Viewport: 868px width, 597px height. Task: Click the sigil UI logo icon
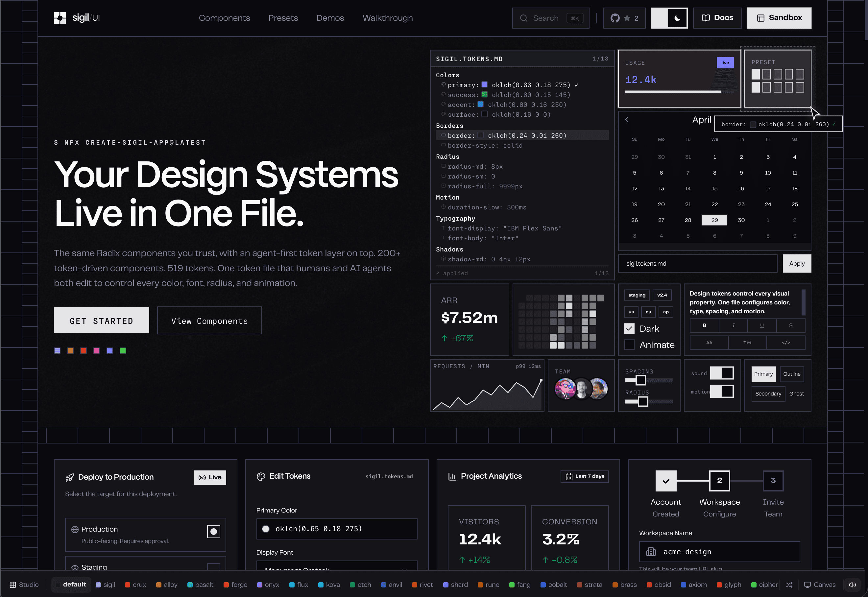pos(60,18)
